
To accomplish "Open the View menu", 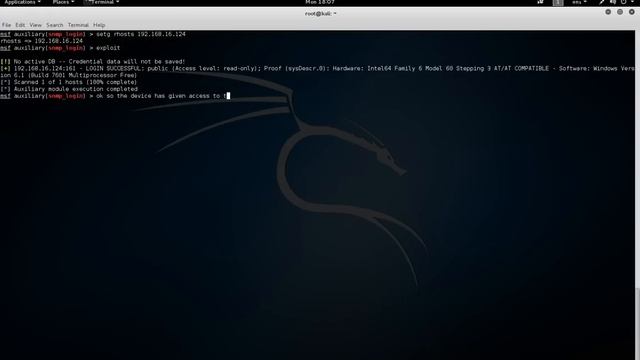I will [x=36, y=25].
